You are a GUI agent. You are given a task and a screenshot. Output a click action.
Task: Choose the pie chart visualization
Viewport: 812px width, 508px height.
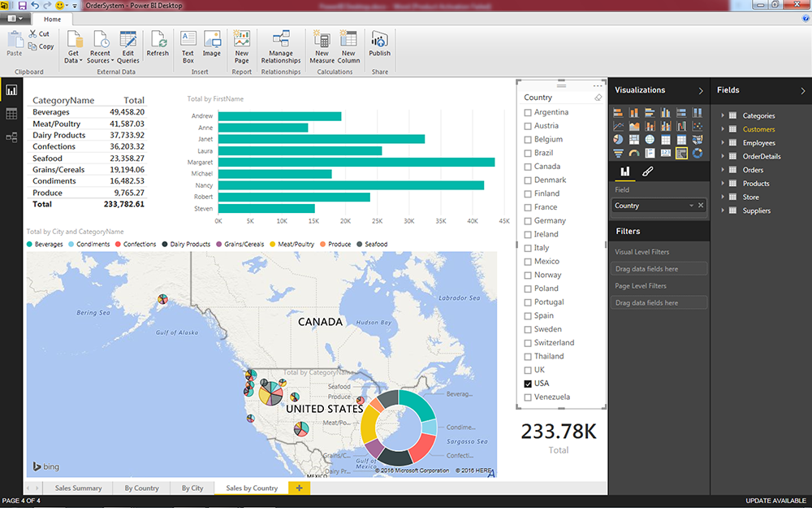pyautogui.click(x=618, y=140)
